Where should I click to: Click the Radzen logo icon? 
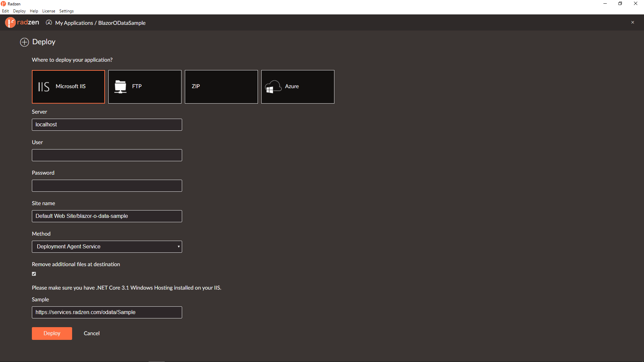(10, 22)
